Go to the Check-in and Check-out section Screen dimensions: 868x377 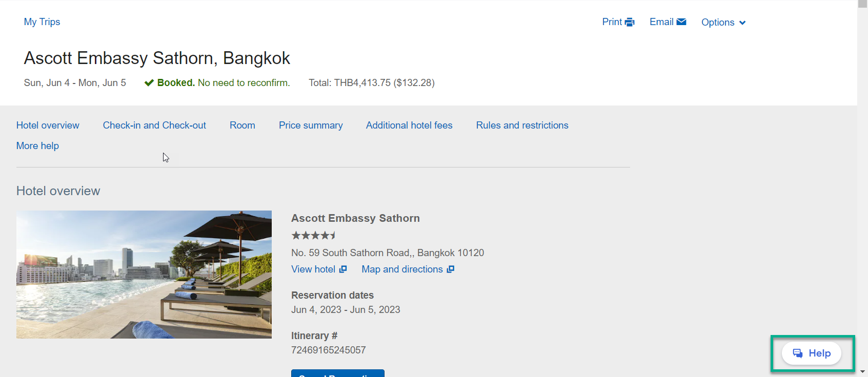point(154,125)
